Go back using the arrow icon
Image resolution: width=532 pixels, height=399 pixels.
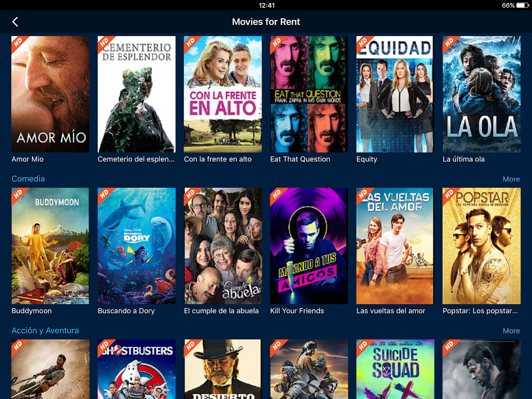click(x=15, y=22)
